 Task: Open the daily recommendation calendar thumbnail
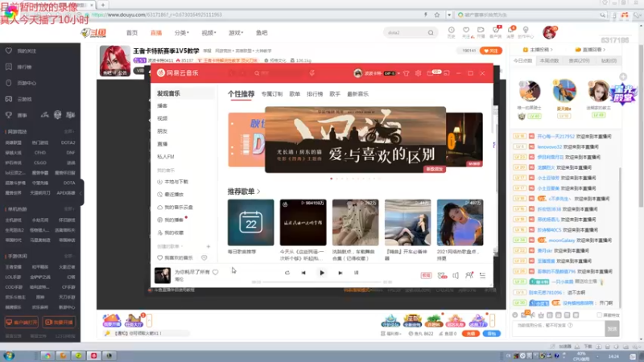click(x=250, y=223)
